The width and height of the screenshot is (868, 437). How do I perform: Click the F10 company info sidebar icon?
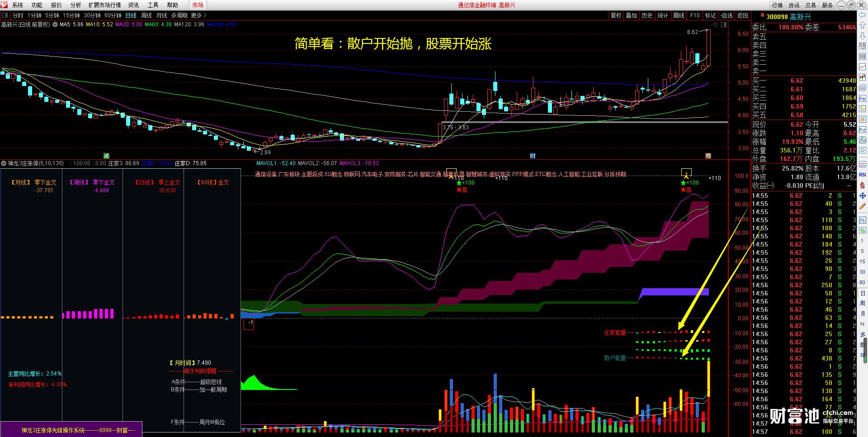pyautogui.click(x=862, y=99)
